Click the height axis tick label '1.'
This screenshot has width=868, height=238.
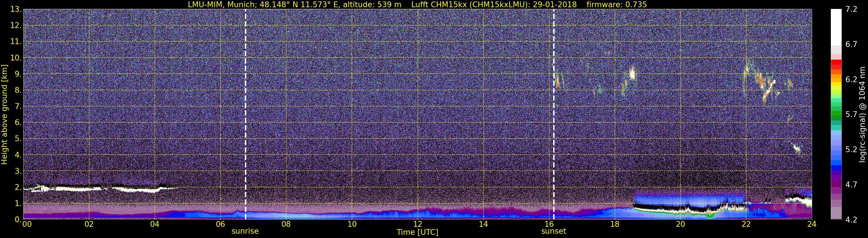point(18,204)
